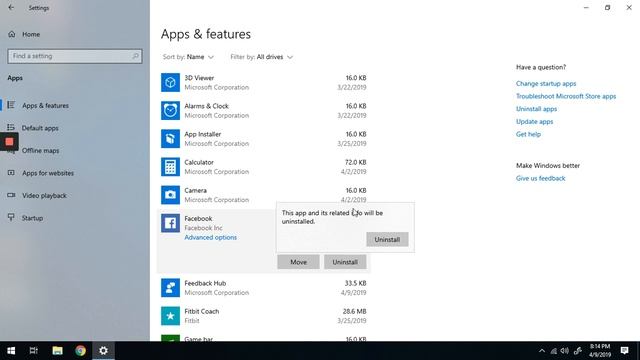Viewport: 640px width, 360px height.
Task: Open the Action Center notifications icon
Action: coord(624,351)
